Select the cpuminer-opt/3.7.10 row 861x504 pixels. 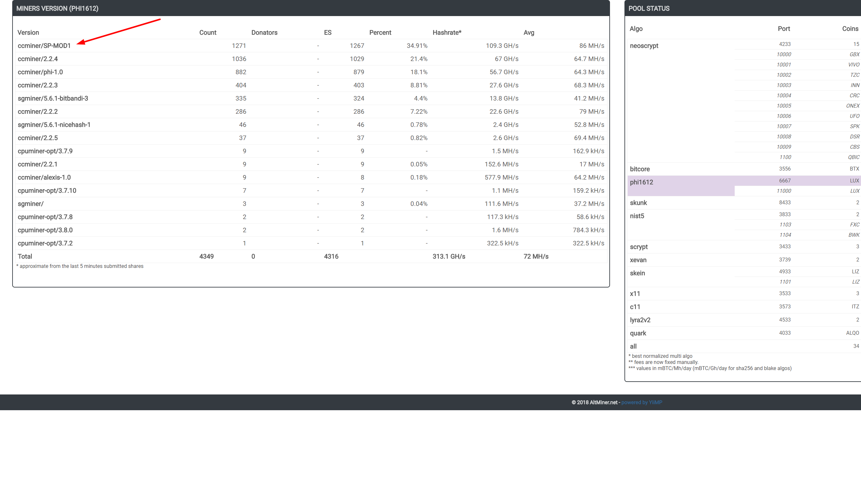click(x=311, y=190)
